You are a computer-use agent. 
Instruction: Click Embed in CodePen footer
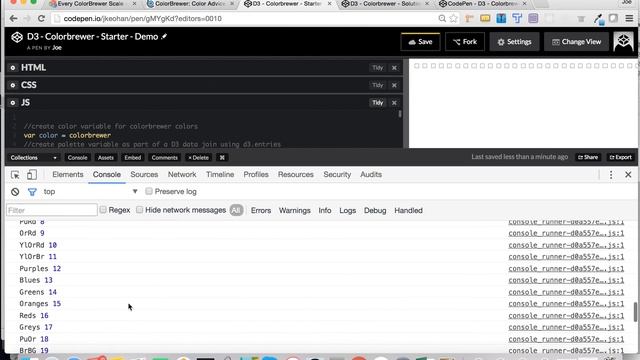pyautogui.click(x=133, y=158)
